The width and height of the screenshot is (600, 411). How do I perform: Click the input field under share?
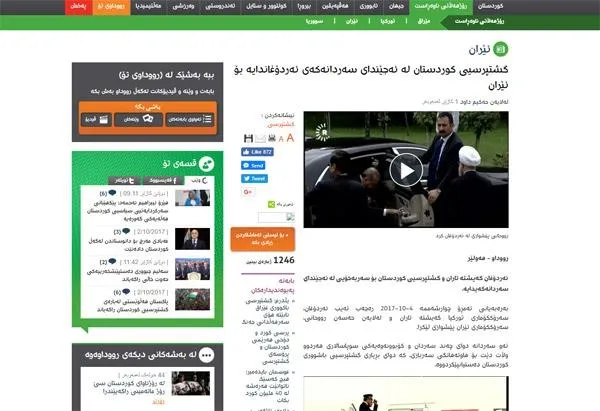click(x=276, y=217)
